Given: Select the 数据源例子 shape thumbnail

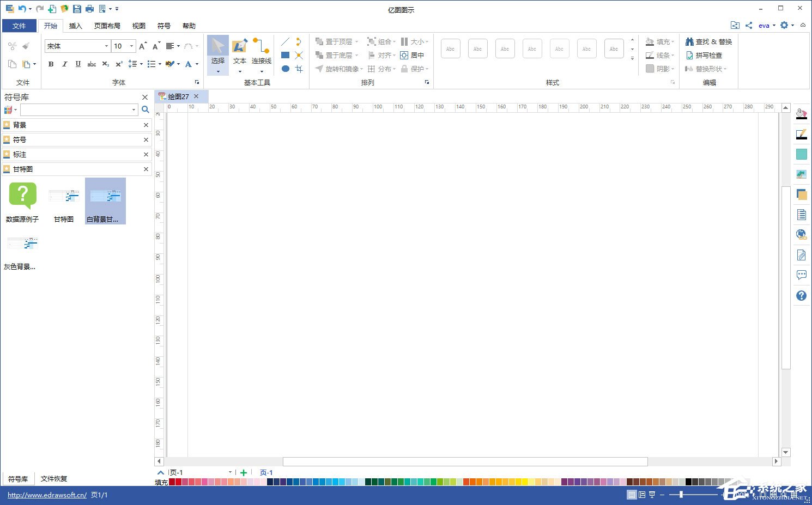Looking at the screenshot, I should pyautogui.click(x=22, y=202).
